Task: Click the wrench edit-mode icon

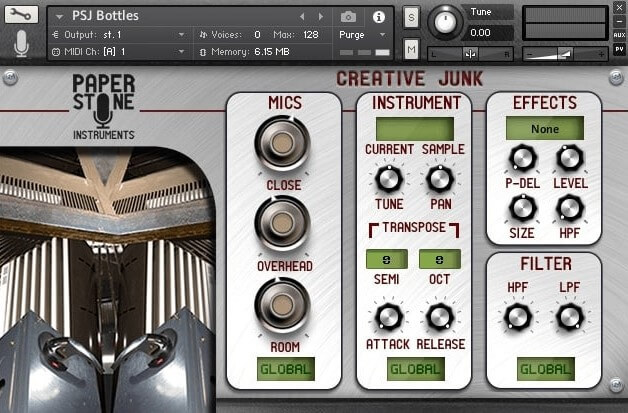Action: coord(22,15)
